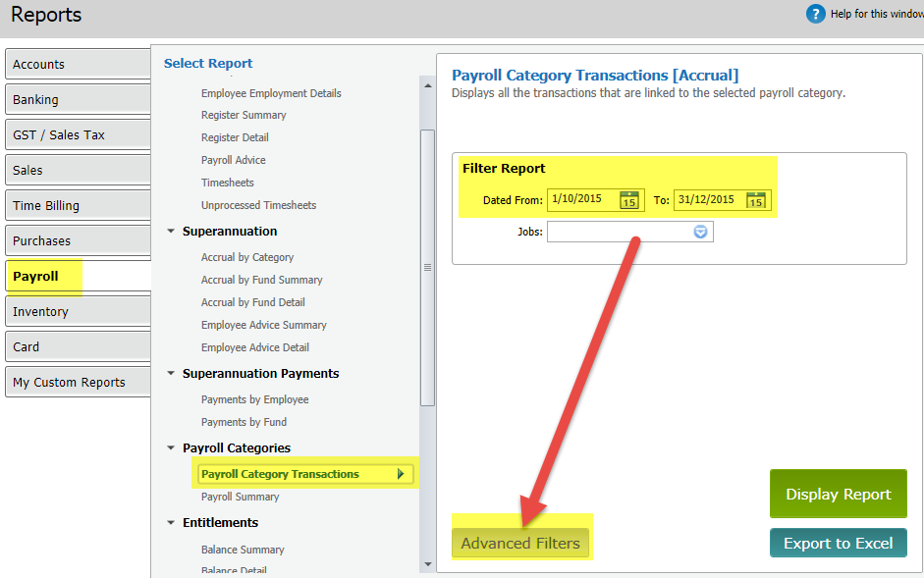924x578 pixels.
Task: Open the GST / Sales Tax tab
Action: [79, 134]
